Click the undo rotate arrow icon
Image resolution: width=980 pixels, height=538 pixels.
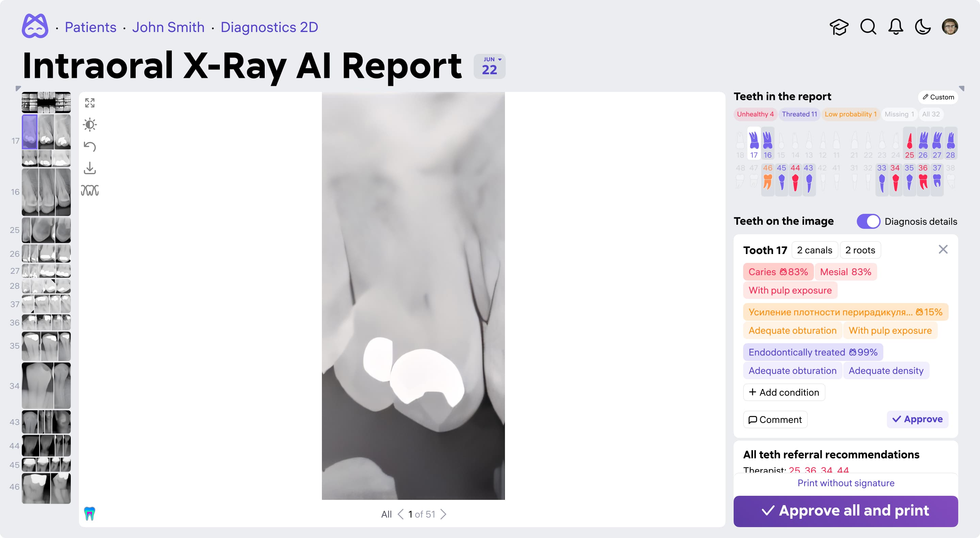point(90,147)
